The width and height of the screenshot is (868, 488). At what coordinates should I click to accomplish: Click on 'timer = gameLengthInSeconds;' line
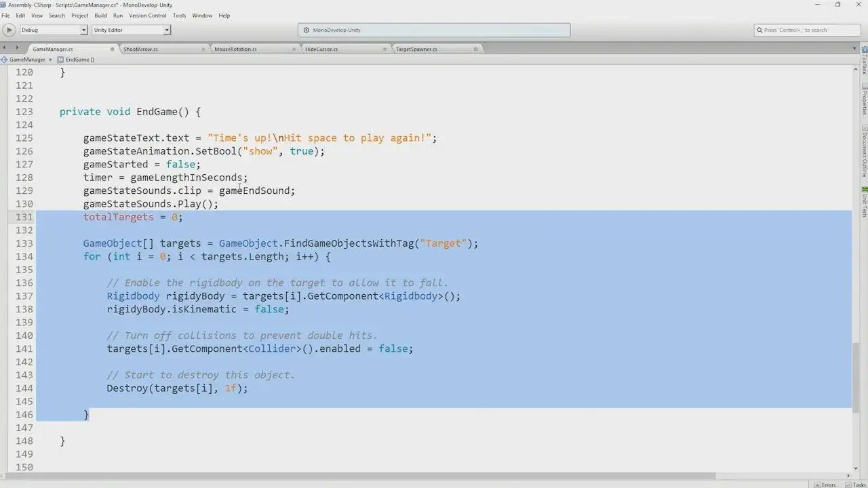166,178
